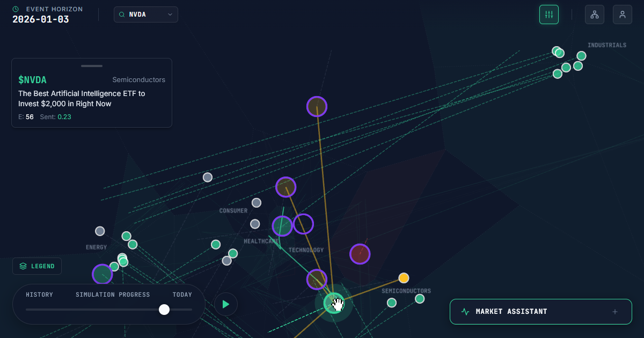This screenshot has width=644, height=338.
Task: Click the simulation progress slider handle
Action: click(164, 310)
